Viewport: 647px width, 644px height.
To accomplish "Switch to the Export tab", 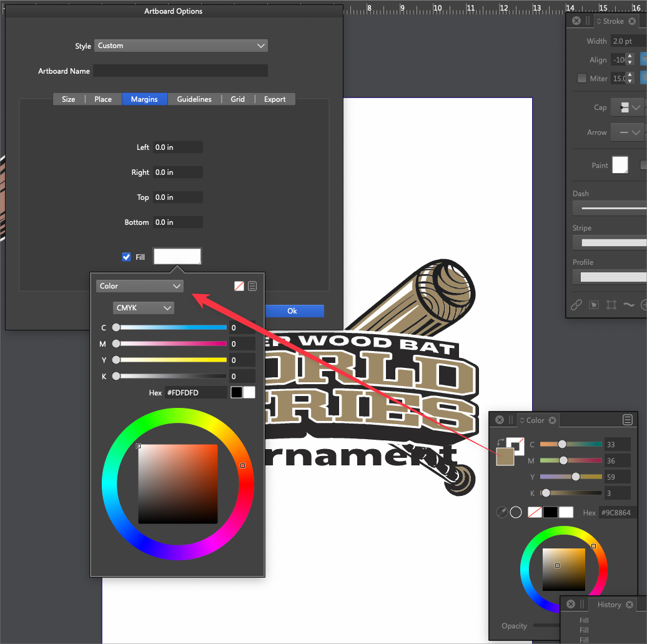I will (275, 99).
